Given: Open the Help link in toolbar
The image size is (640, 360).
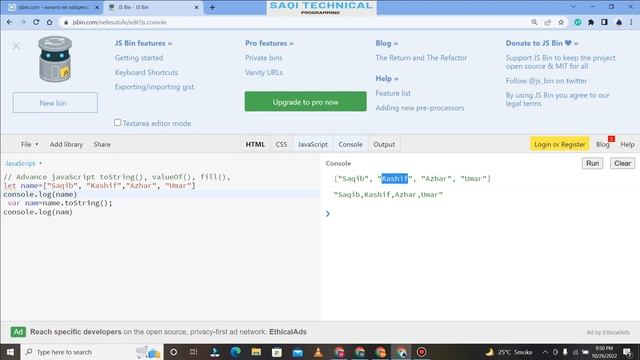Looking at the screenshot, I should 627,144.
